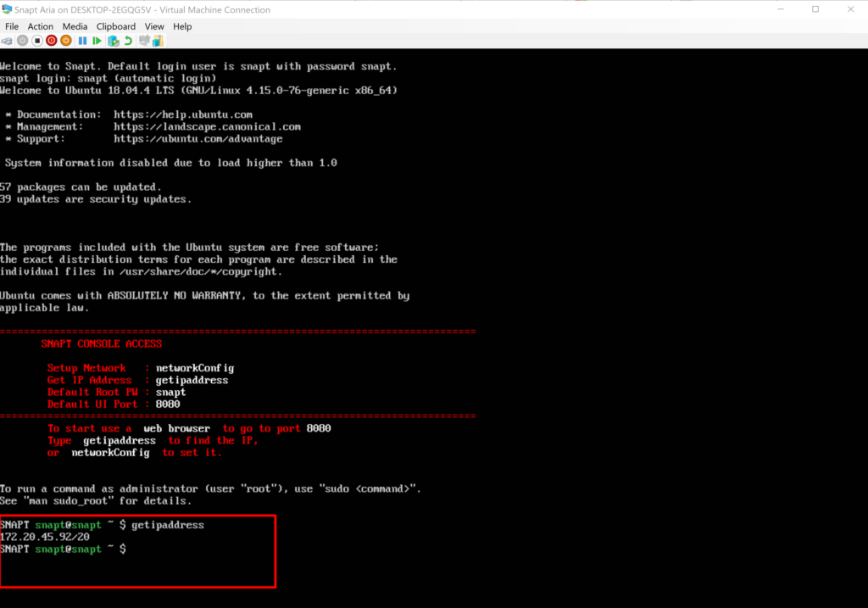Image resolution: width=868 pixels, height=608 pixels.
Task: Click the https://landscape.canonical.com URL
Action: [207, 127]
